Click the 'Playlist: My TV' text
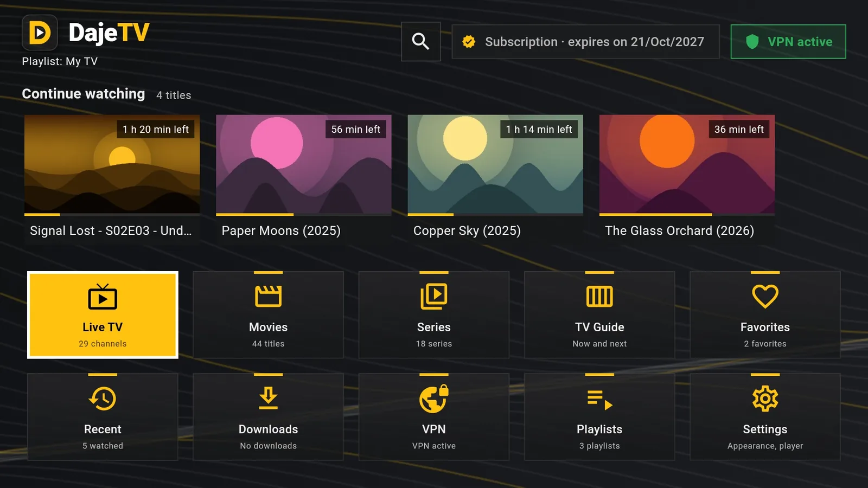Viewport: 868px width, 488px height. point(60,61)
